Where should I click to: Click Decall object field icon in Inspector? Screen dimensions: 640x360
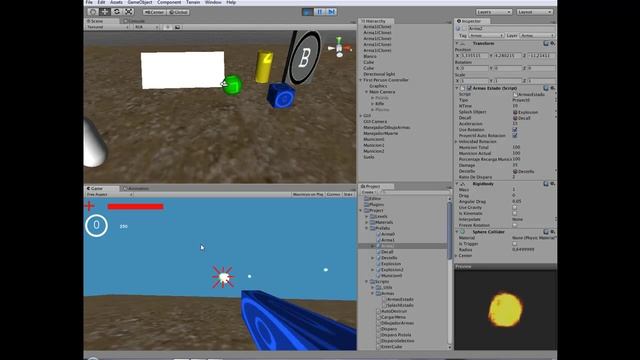[x=515, y=118]
